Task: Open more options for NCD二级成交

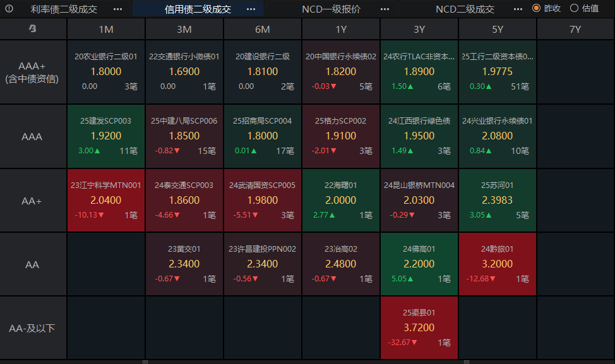Action: click(x=518, y=9)
